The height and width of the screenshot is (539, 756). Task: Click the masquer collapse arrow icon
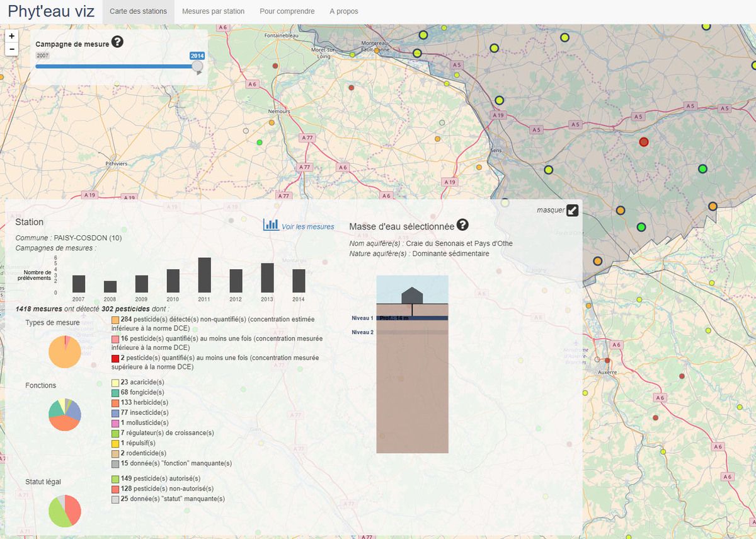click(572, 211)
